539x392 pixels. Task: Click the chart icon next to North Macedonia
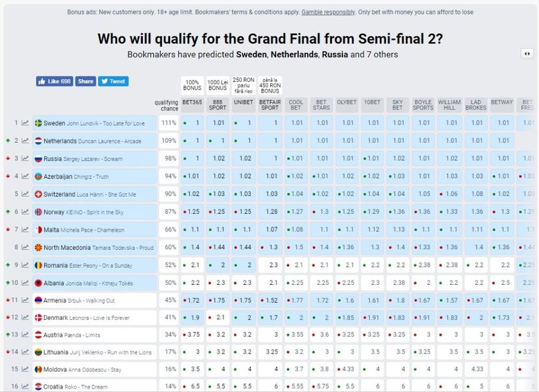pyautogui.click(x=25, y=247)
